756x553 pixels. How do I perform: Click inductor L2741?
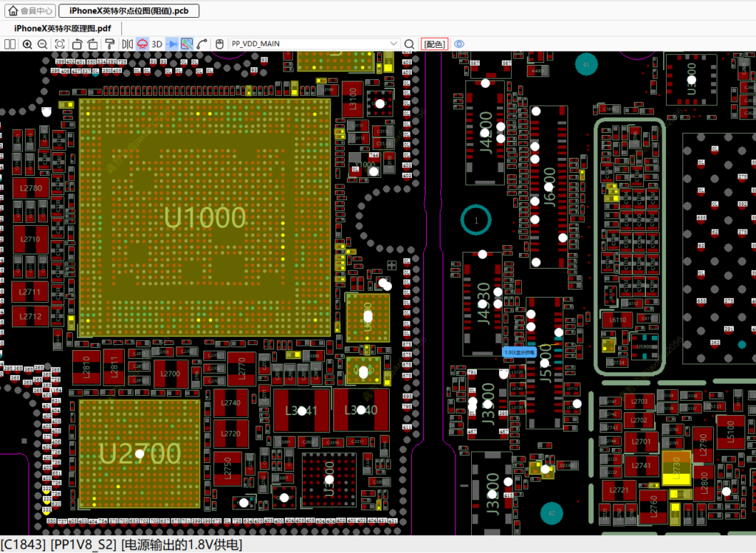click(641, 466)
